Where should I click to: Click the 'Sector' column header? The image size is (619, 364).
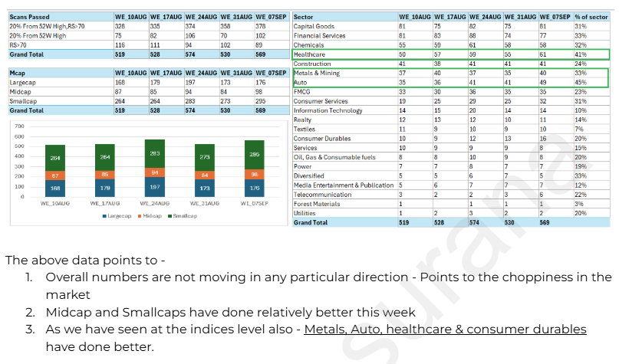click(x=303, y=17)
